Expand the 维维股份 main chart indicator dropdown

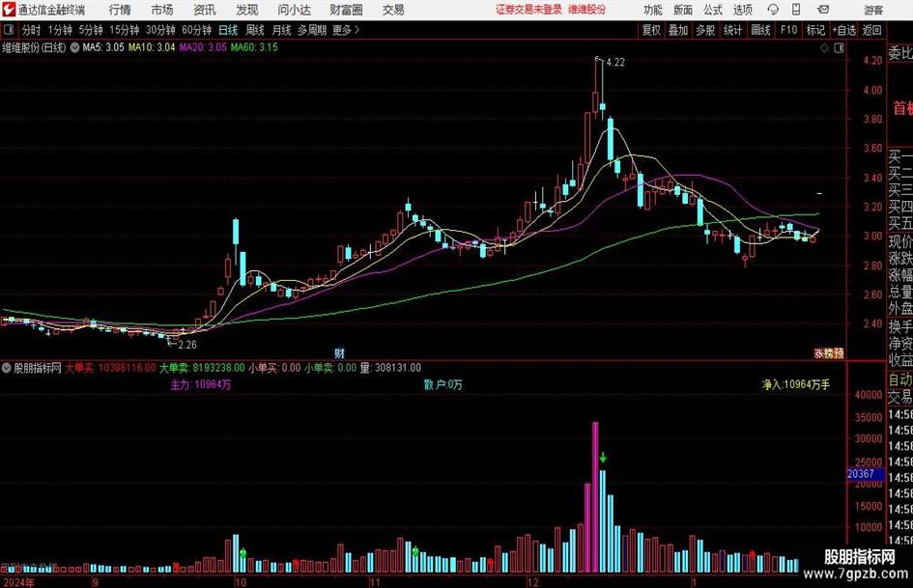click(74, 47)
